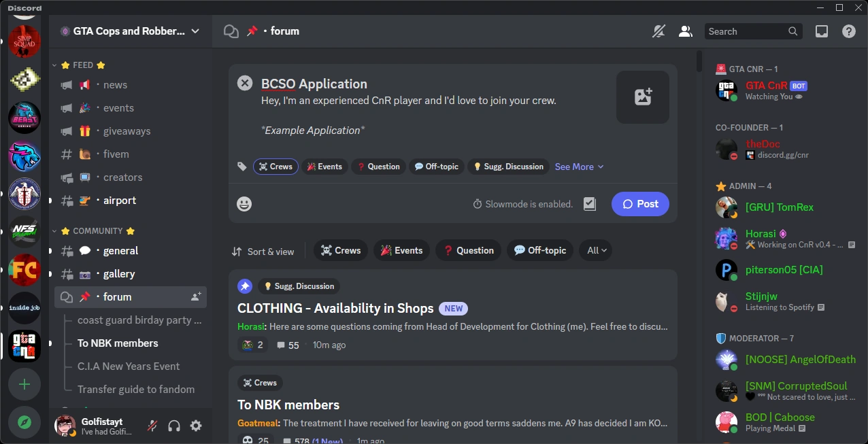The height and width of the screenshot is (444, 868).
Task: Filter forum posts by Question tag
Action: point(468,250)
